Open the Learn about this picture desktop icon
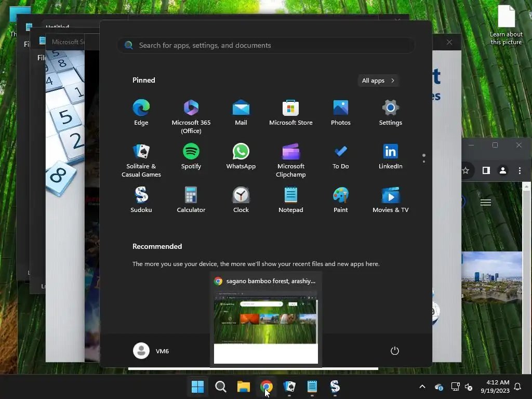The height and width of the screenshot is (399, 532). [x=506, y=25]
